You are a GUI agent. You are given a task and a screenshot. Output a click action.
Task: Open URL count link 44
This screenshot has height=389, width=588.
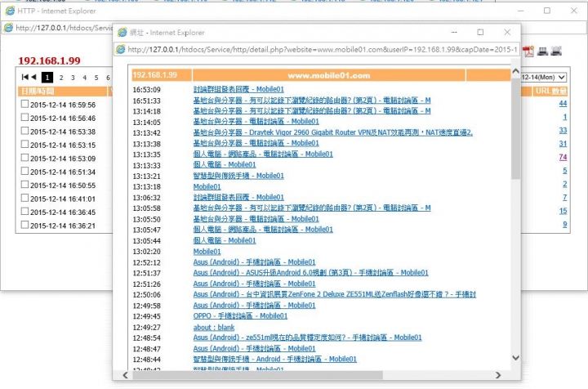pos(563,104)
